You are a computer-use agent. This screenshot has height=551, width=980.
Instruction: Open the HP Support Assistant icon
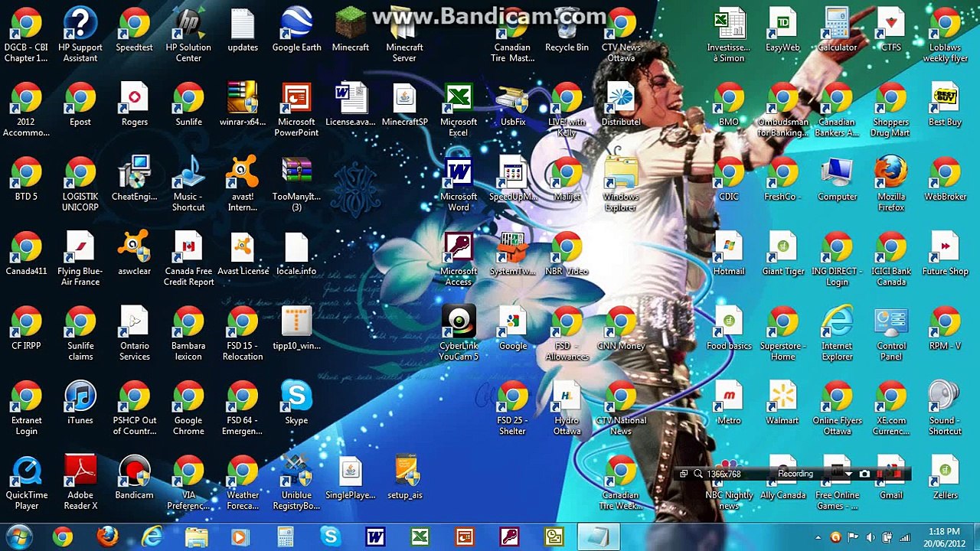(80, 35)
